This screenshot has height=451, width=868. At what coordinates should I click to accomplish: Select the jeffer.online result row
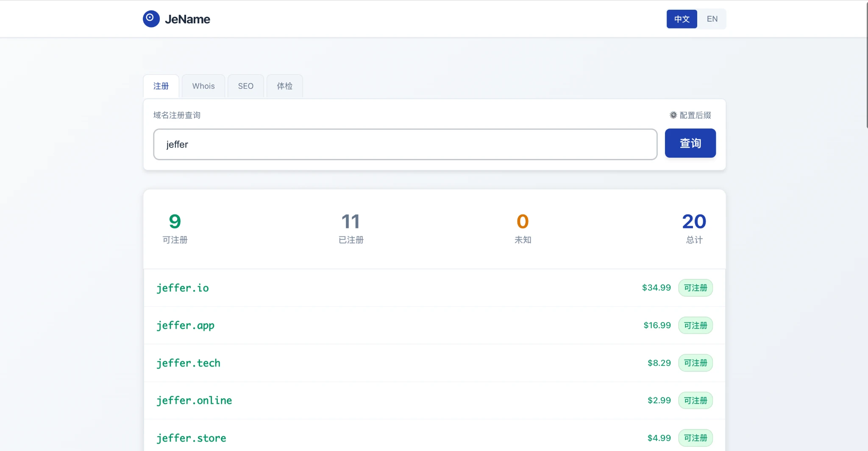434,401
